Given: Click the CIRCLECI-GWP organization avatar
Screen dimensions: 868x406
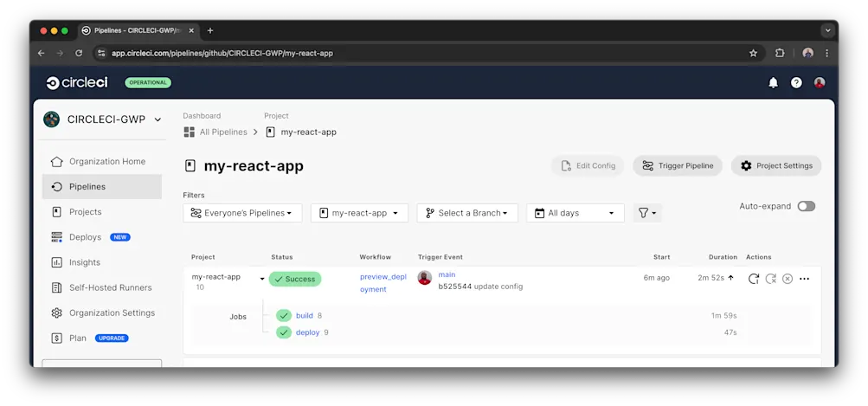Looking at the screenshot, I should pos(51,119).
